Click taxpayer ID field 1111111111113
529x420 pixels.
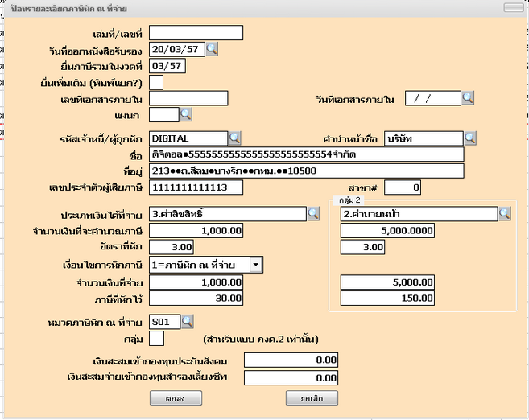tap(196, 187)
